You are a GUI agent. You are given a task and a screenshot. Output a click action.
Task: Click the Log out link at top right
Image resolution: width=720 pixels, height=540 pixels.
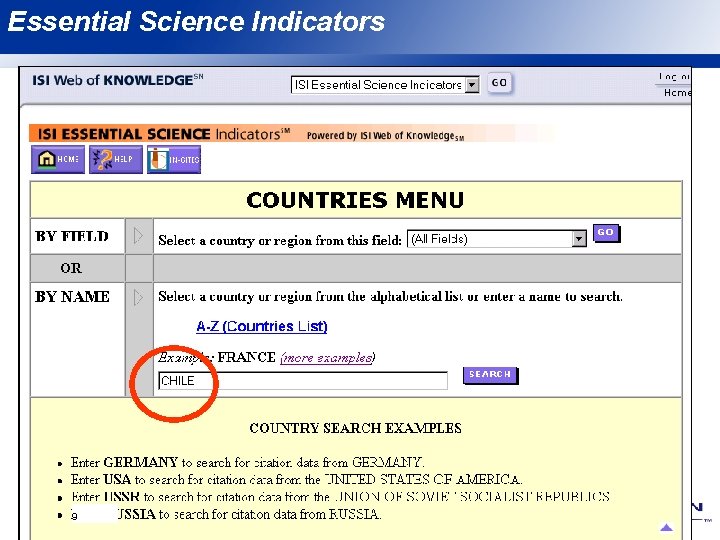pyautogui.click(x=674, y=77)
